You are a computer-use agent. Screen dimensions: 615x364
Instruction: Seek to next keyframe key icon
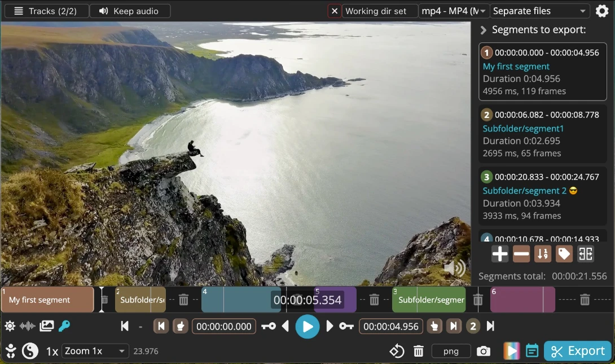pos(346,326)
